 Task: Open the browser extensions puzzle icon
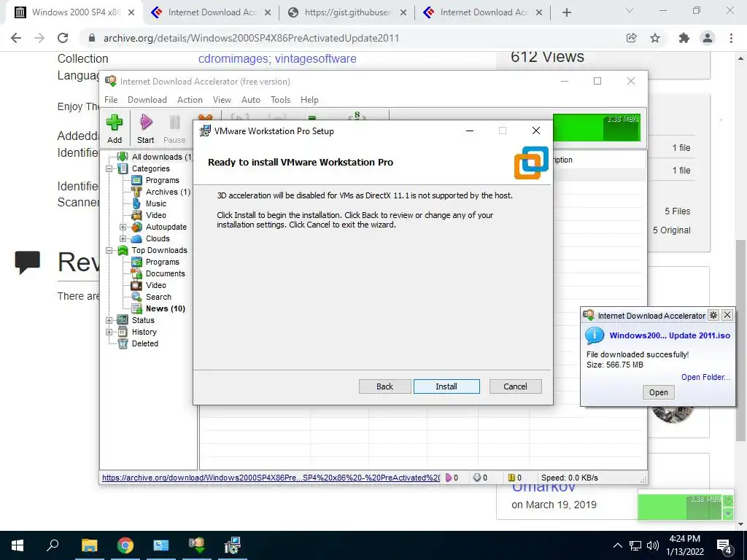pyautogui.click(x=684, y=38)
